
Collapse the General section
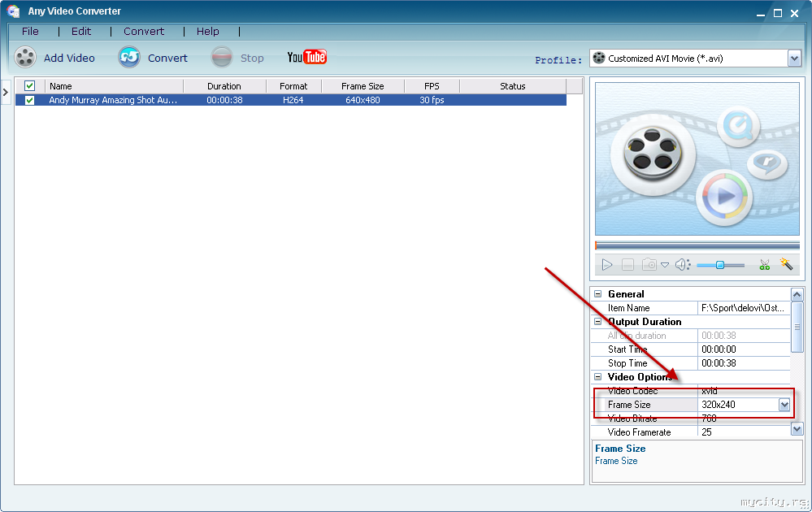click(x=597, y=294)
